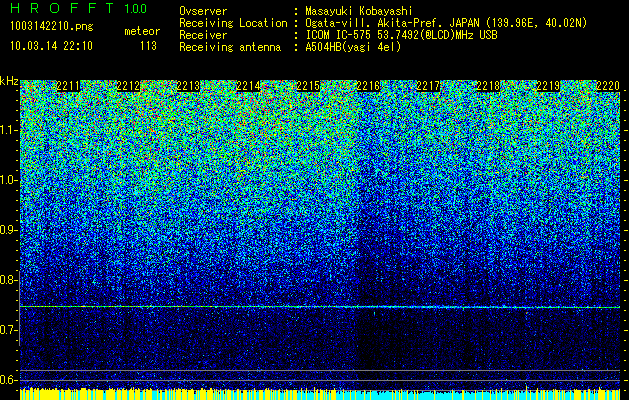Image resolution: width=629 pixels, height=400 pixels.
Task: Click the Ovserver label
Action: [x=203, y=11]
